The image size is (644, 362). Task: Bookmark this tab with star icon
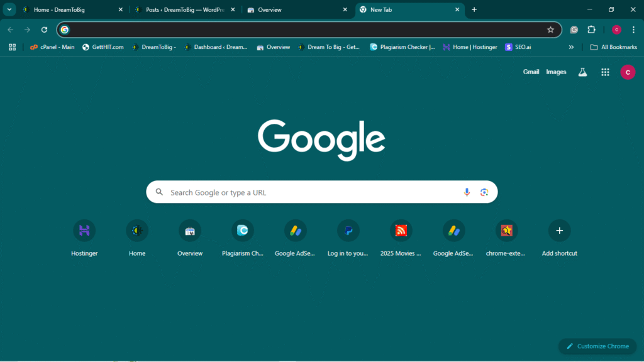coord(550,30)
